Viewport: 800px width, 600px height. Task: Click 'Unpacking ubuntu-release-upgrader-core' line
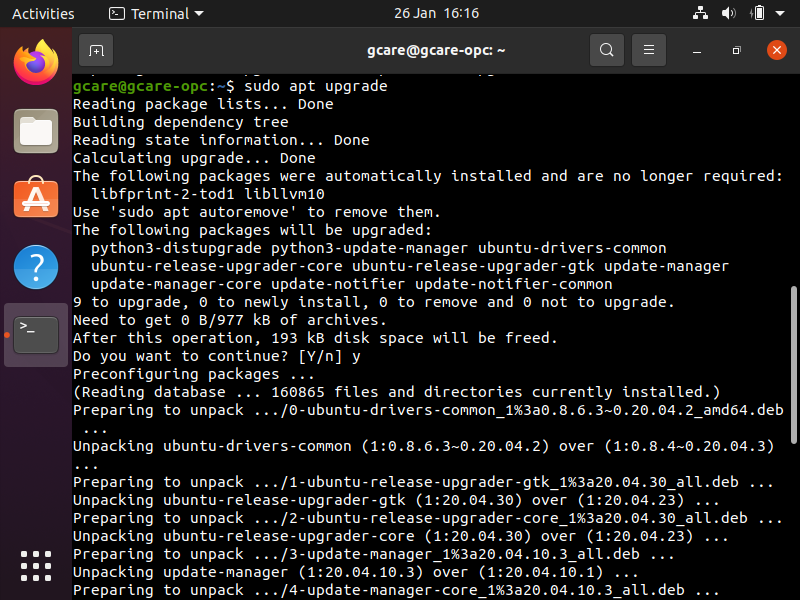(x=401, y=536)
